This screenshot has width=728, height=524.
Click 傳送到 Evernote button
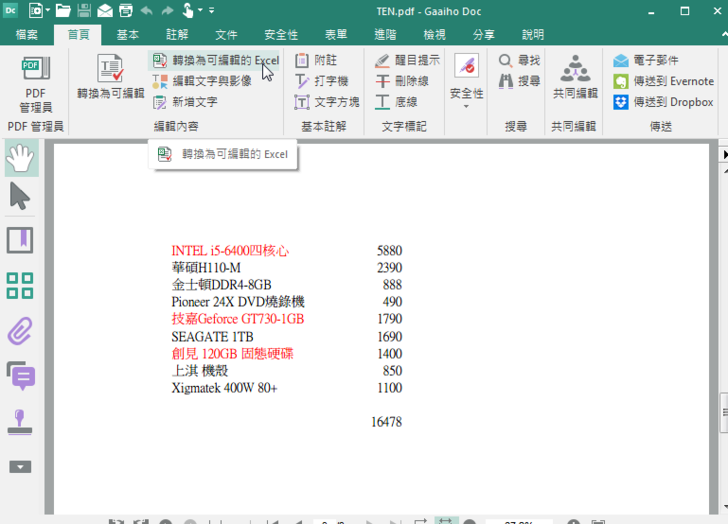(x=663, y=81)
